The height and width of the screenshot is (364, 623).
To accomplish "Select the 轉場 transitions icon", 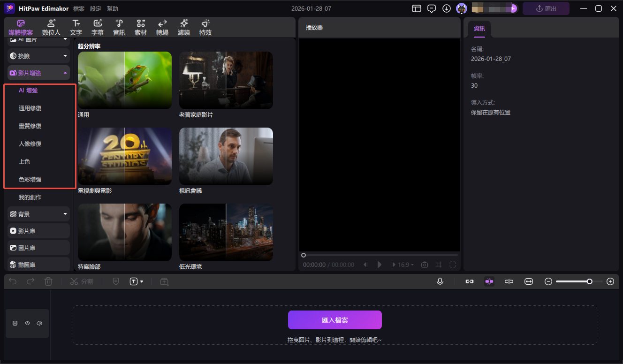I will coord(162,27).
